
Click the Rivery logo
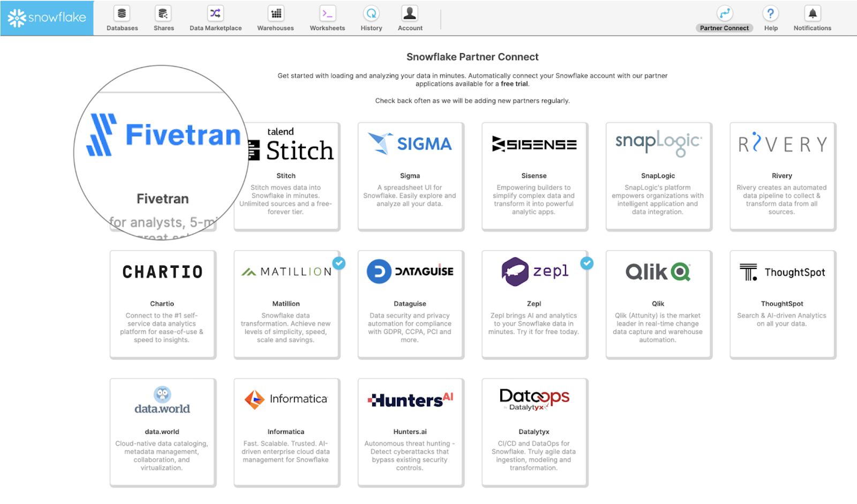coord(783,143)
